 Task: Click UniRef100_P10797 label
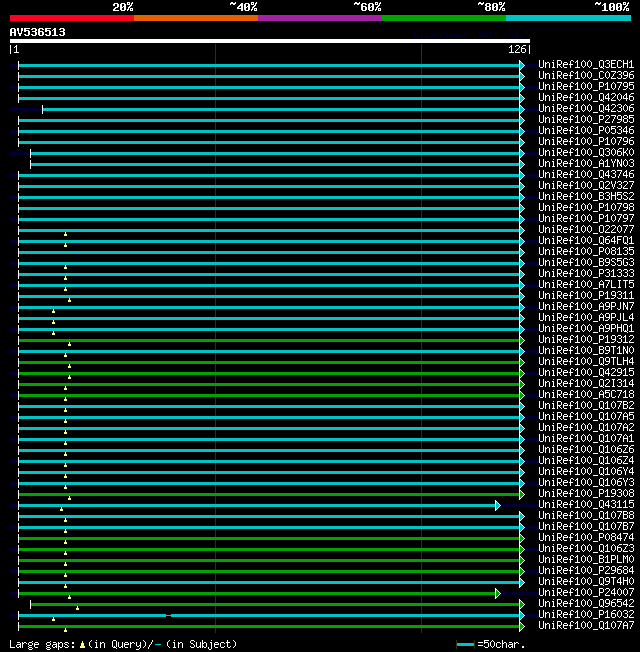pyautogui.click(x=586, y=218)
